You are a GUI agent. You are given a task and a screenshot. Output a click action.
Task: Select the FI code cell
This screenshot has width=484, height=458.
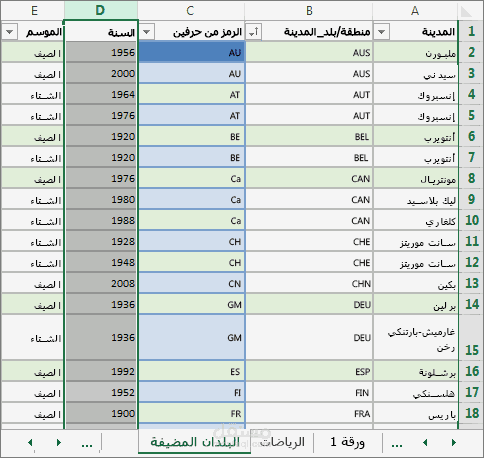coord(192,392)
